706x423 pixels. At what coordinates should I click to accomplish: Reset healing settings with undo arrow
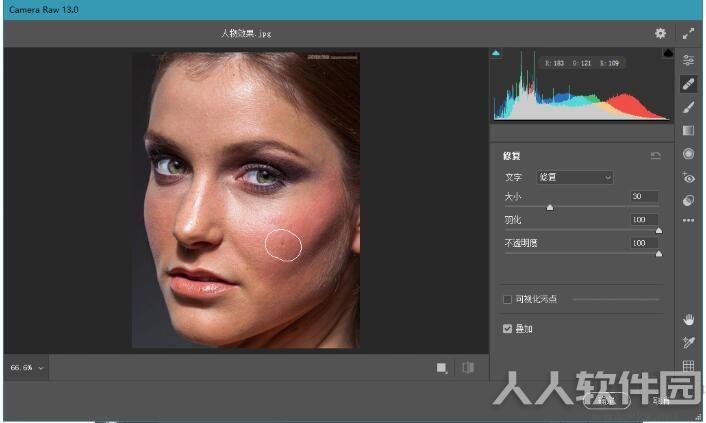coord(656,156)
